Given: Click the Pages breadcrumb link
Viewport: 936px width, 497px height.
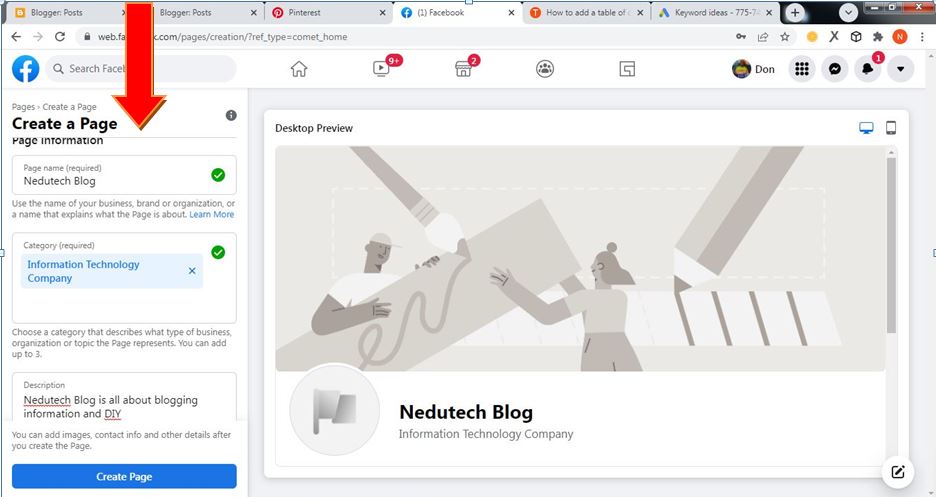Looking at the screenshot, I should tap(23, 107).
